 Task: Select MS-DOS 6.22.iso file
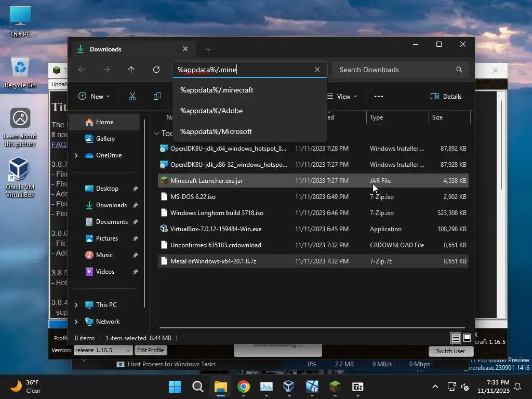pos(313,197)
